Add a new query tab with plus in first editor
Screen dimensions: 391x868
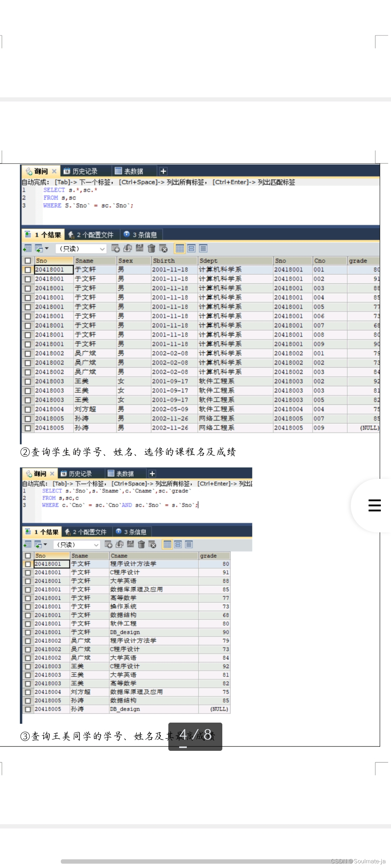pyautogui.click(x=163, y=171)
